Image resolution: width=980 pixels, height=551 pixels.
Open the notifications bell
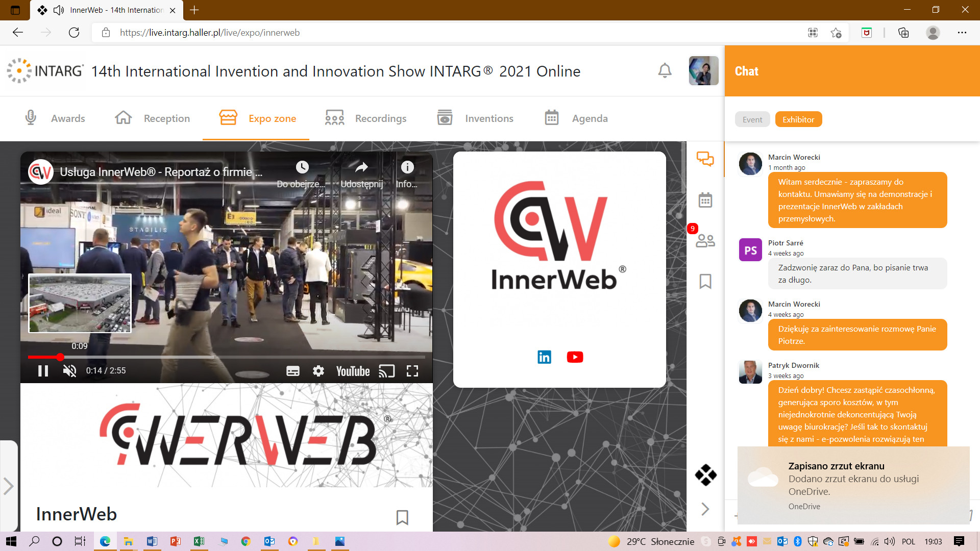[x=665, y=70]
